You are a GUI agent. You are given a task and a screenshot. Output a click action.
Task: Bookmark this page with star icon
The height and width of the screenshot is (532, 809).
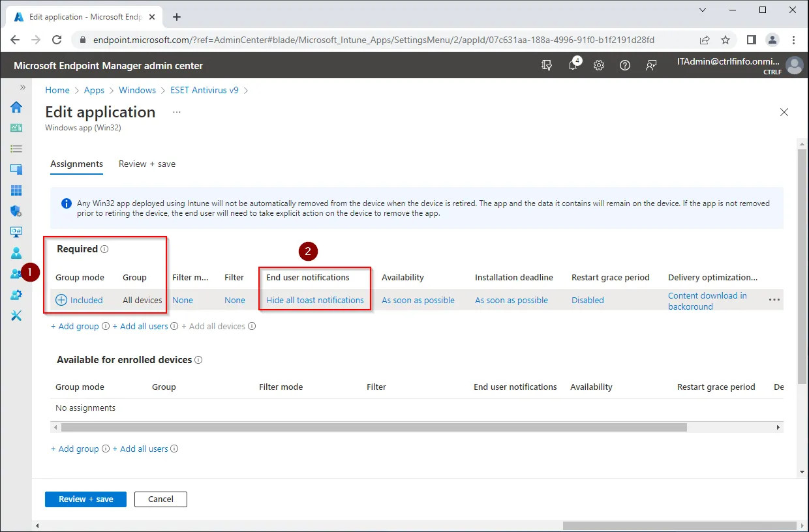coord(725,40)
